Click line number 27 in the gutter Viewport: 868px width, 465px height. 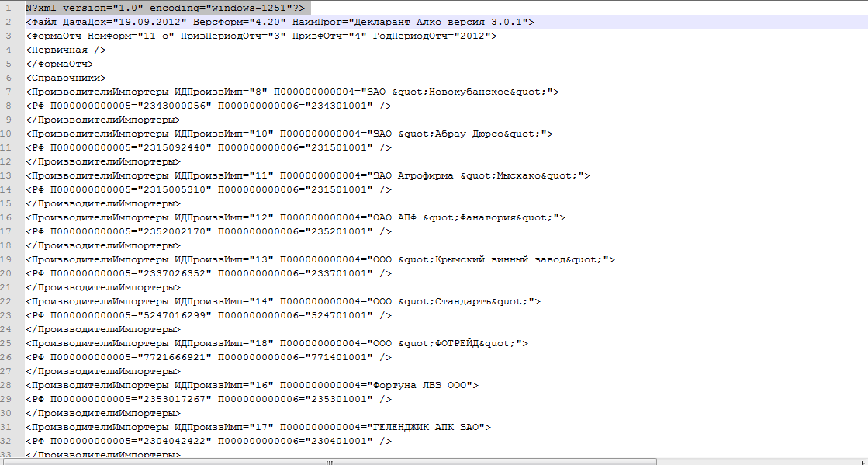(6, 371)
